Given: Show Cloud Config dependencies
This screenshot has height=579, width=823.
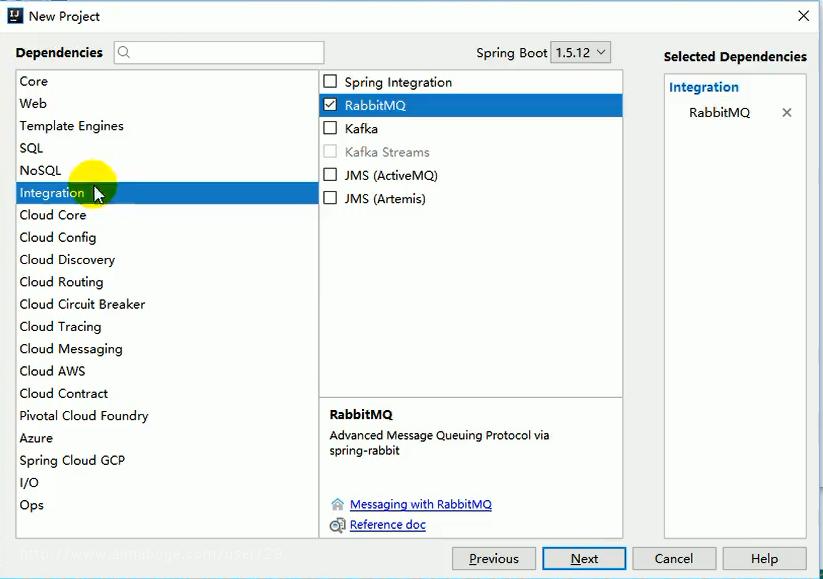Looking at the screenshot, I should (x=167, y=237).
